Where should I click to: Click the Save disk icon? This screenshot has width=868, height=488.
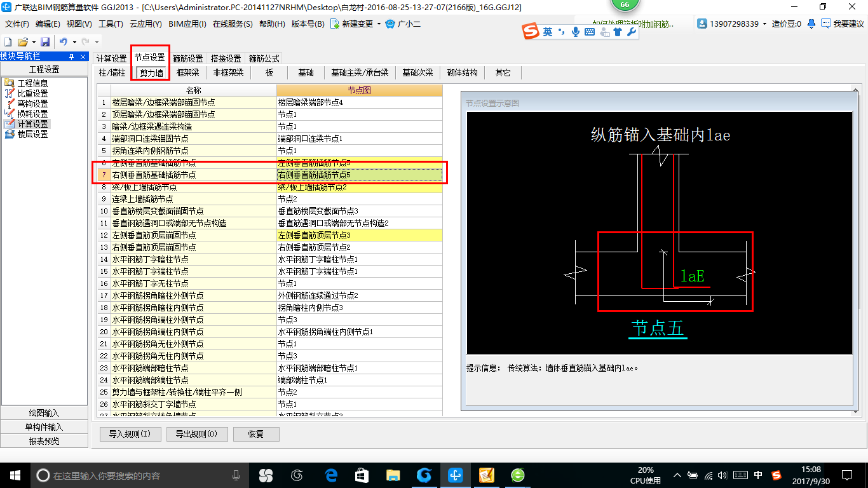tap(44, 41)
